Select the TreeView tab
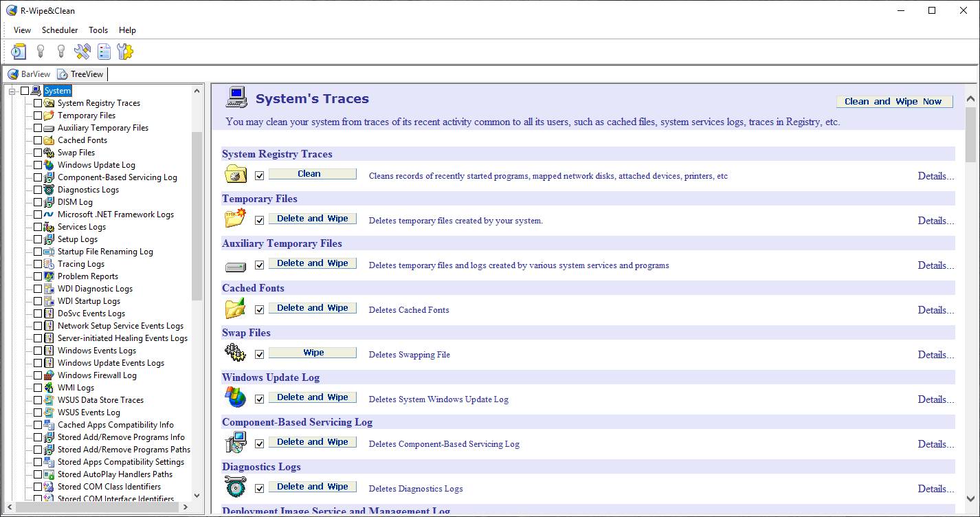 [x=80, y=74]
